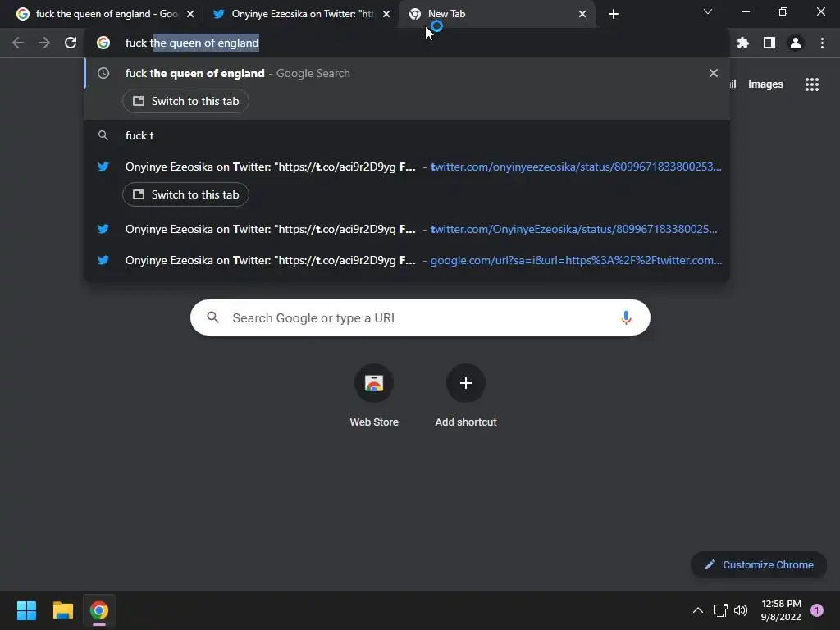Open File Explorer from the taskbar

click(x=62, y=610)
